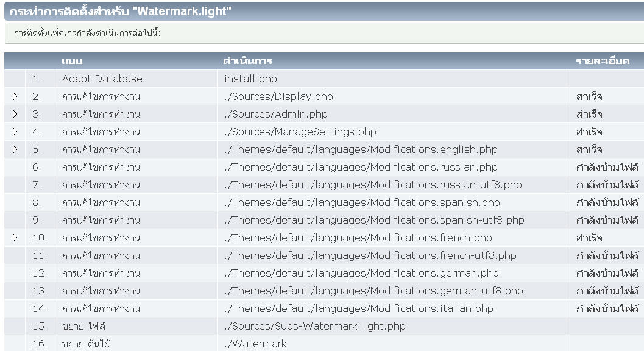
Task: Click the install.php action text
Action: click(x=250, y=79)
